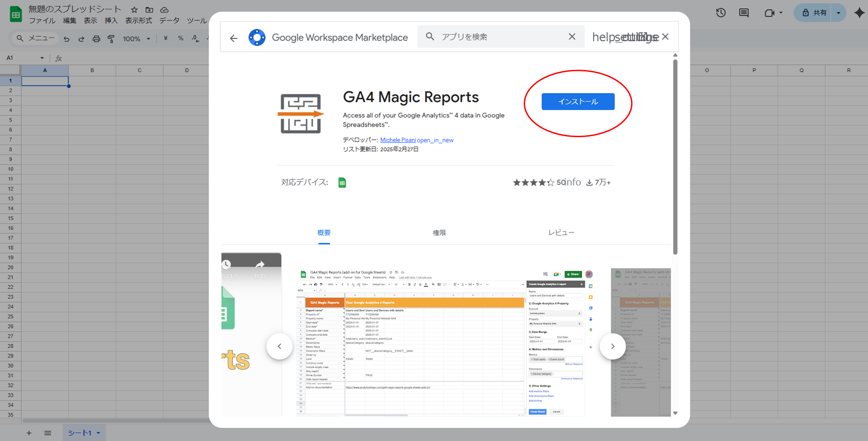The height and width of the screenshot is (441, 868).
Task: Click scroll down arrow in dialog
Action: tap(675, 413)
